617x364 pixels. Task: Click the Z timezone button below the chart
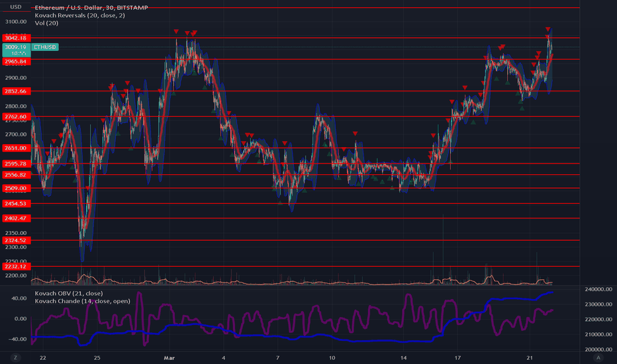coord(16,357)
